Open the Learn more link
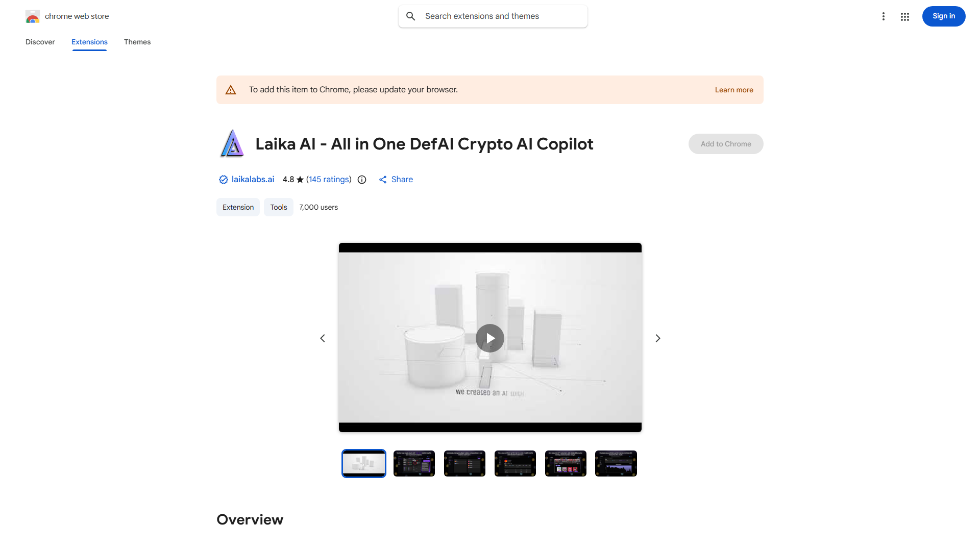Viewport: 980px width, 551px height. [x=734, y=90]
